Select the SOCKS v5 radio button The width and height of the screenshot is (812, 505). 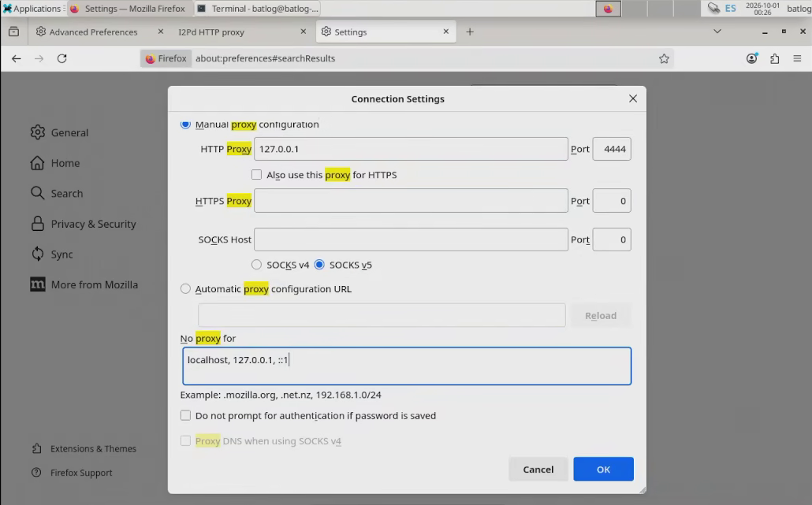click(x=319, y=265)
